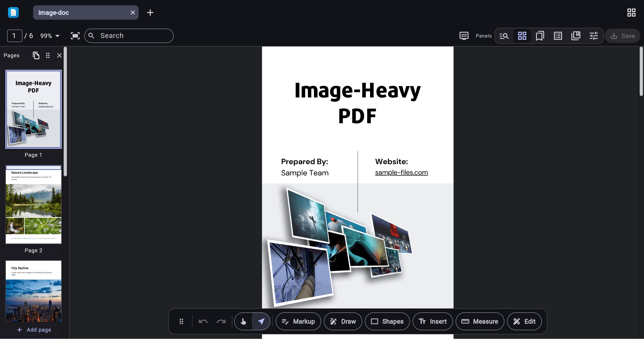This screenshot has width=644, height=339.
Task: Open the bookmarks panel icon
Action: (x=540, y=36)
